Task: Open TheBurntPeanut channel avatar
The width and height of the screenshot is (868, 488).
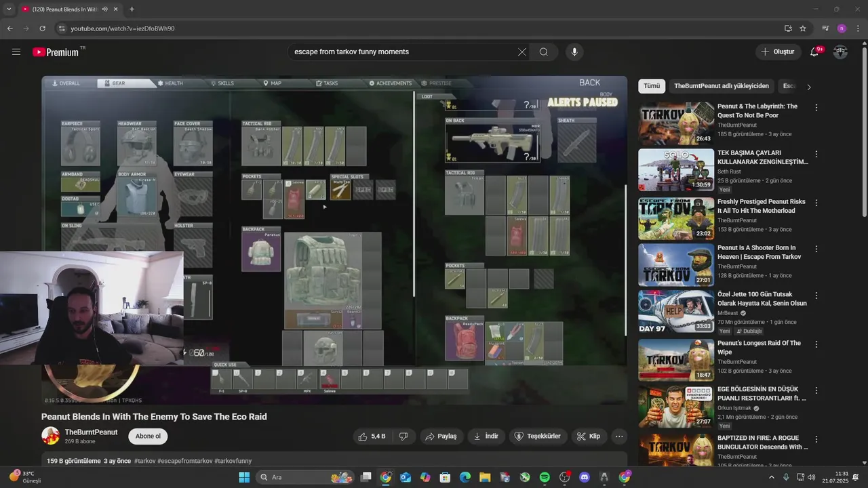Action: point(50,436)
